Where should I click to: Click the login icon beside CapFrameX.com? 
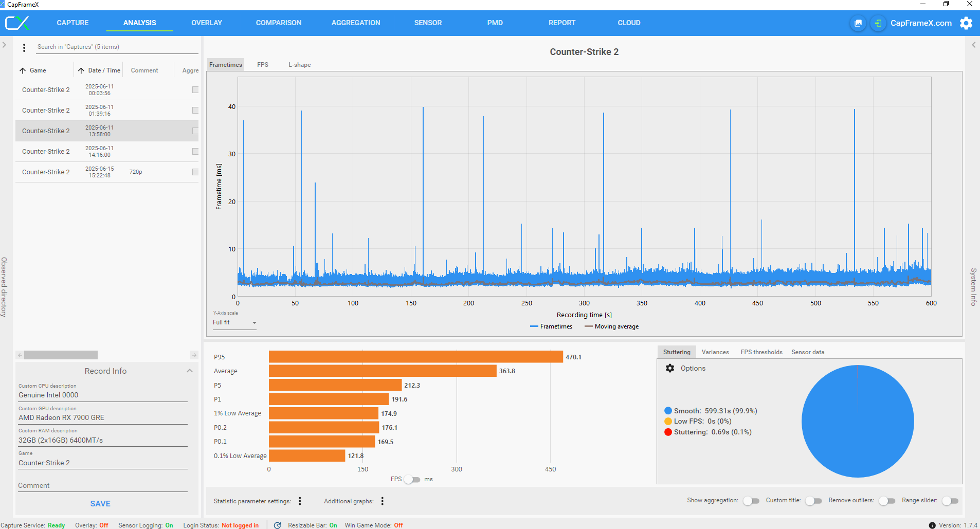click(878, 23)
